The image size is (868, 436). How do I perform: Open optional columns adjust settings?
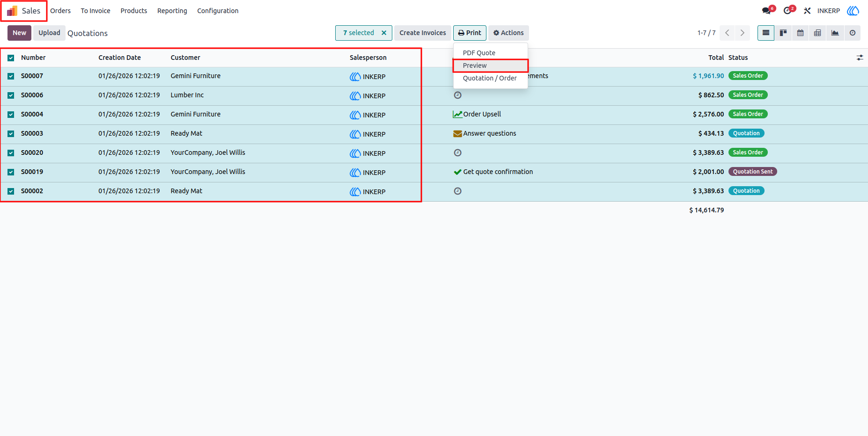860,58
